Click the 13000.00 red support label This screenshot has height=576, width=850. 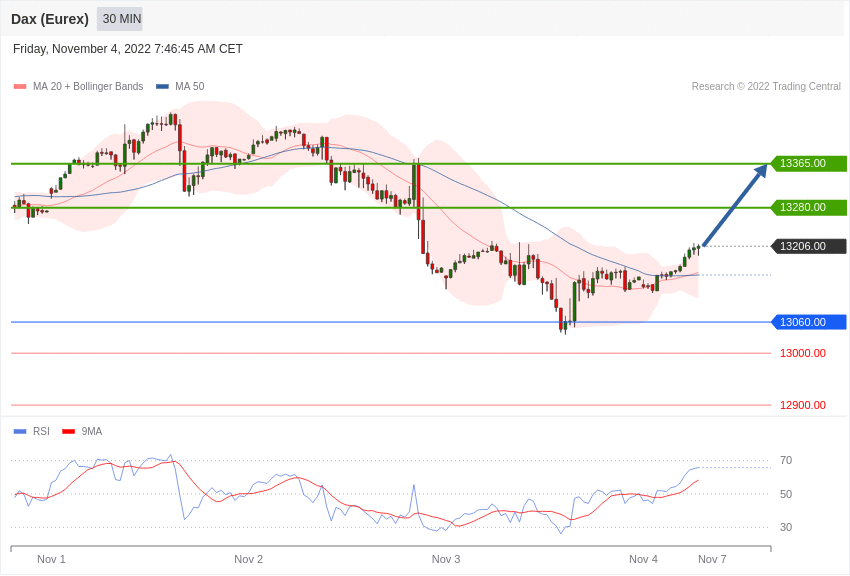pyautogui.click(x=803, y=353)
